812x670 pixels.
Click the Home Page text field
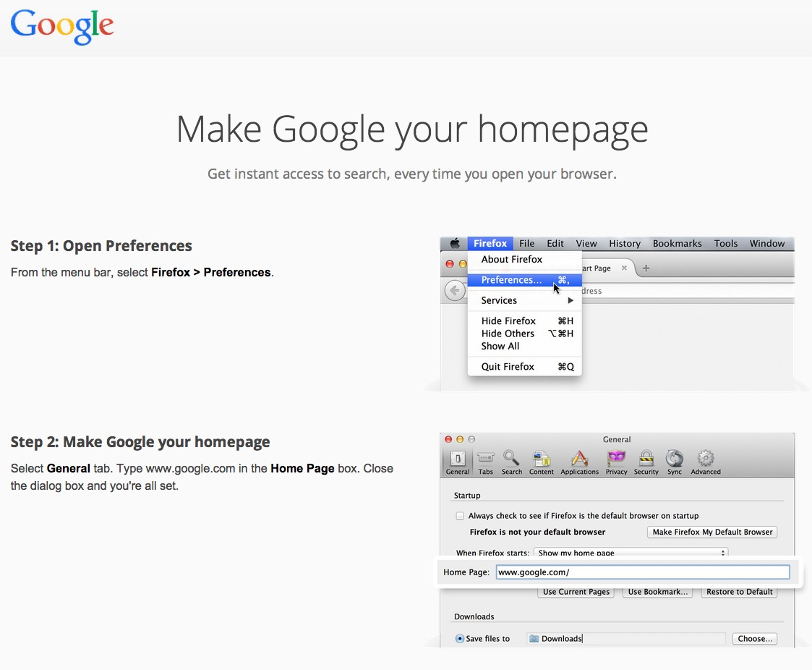(642, 572)
